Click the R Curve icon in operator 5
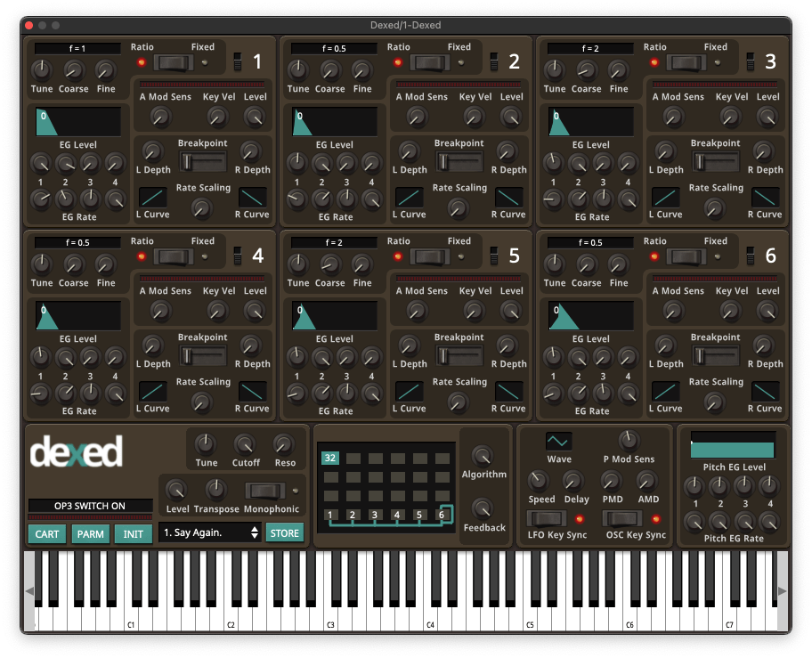812x658 pixels. (x=508, y=392)
